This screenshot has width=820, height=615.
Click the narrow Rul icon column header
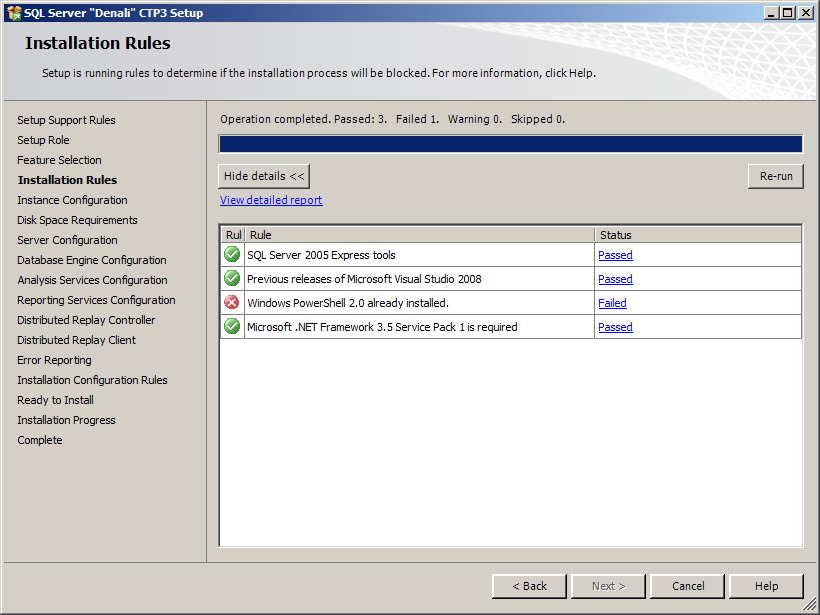tap(233, 235)
